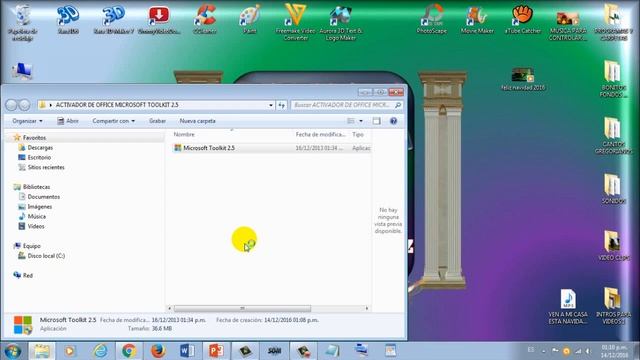
Task: Select Equipo in the navigation pane
Action: [31, 246]
